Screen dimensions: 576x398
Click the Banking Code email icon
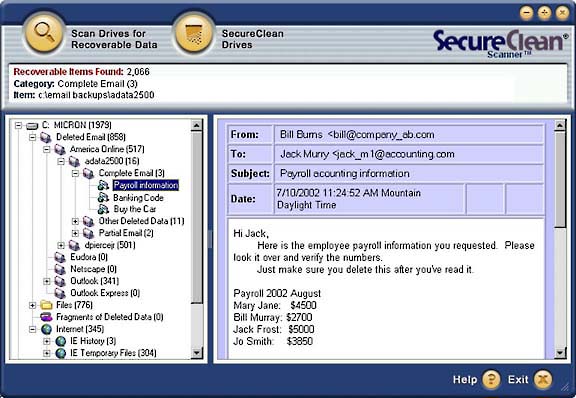click(x=103, y=198)
